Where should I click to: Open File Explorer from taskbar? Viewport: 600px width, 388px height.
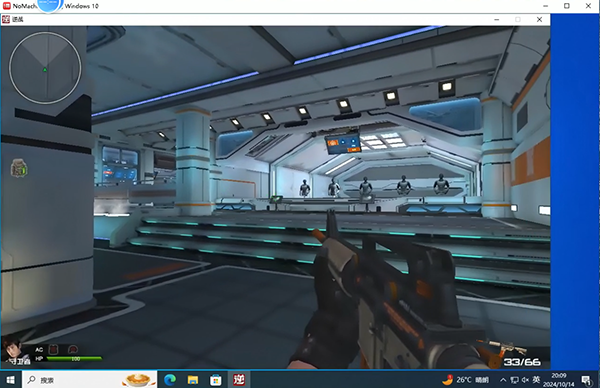click(x=192, y=380)
